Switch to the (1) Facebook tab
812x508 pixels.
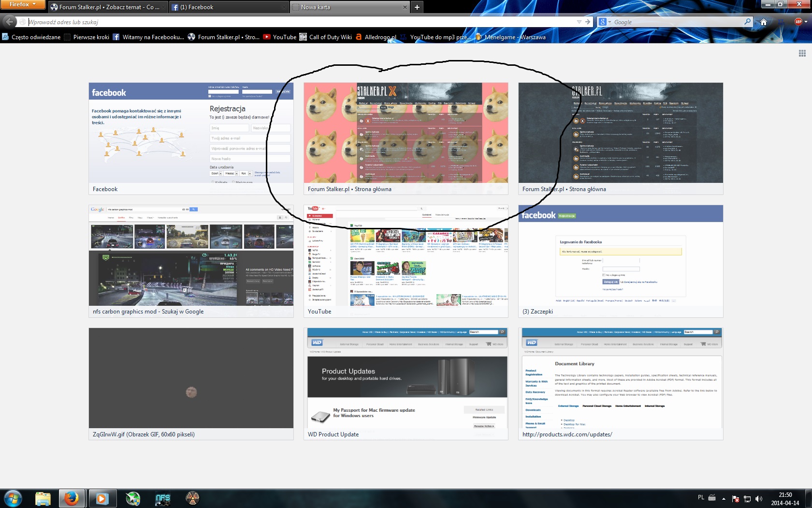(229, 7)
